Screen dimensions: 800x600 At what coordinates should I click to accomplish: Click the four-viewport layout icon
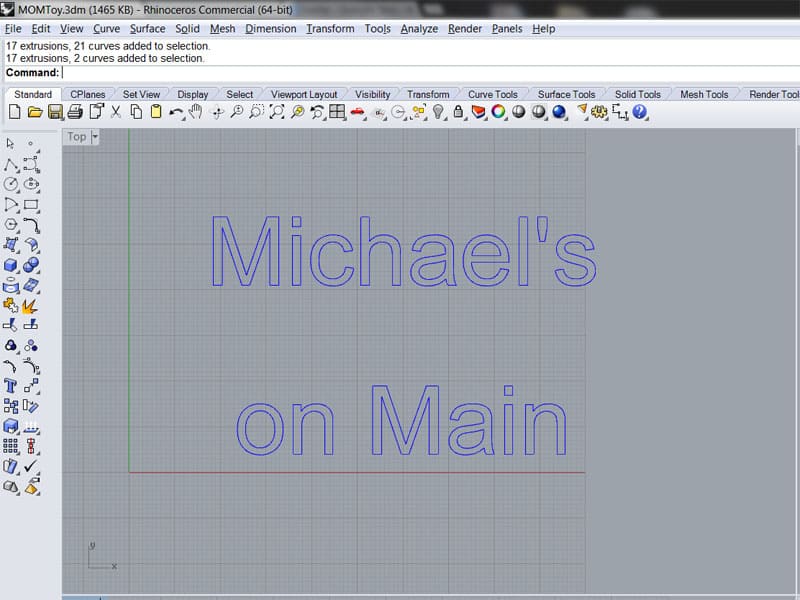click(x=336, y=113)
